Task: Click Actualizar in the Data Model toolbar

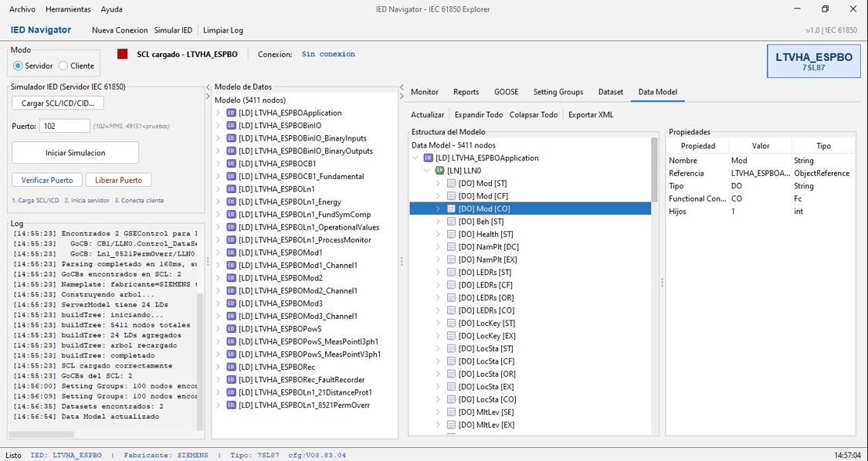Action: (x=427, y=115)
